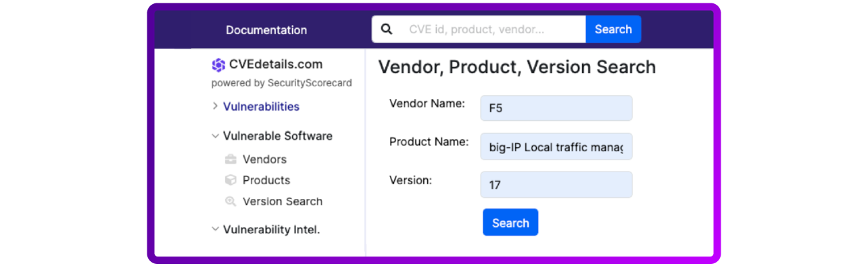Submit the form's blue Search button
868x266 pixels.
(510, 222)
